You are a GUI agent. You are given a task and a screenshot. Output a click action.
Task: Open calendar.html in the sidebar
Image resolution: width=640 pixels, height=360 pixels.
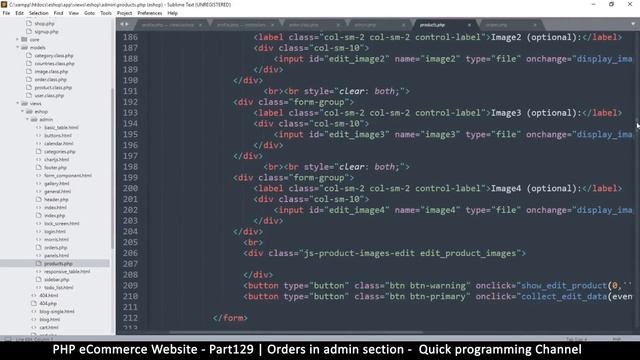(x=59, y=143)
